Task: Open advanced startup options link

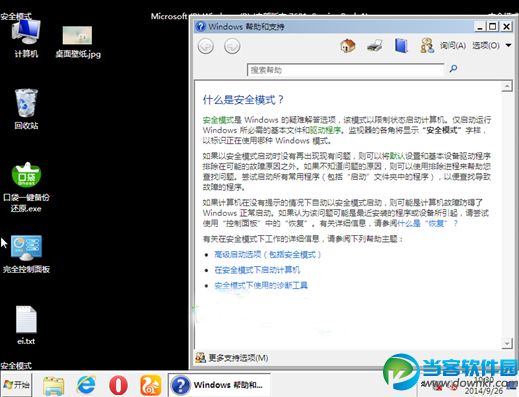Action: pyautogui.click(x=268, y=255)
